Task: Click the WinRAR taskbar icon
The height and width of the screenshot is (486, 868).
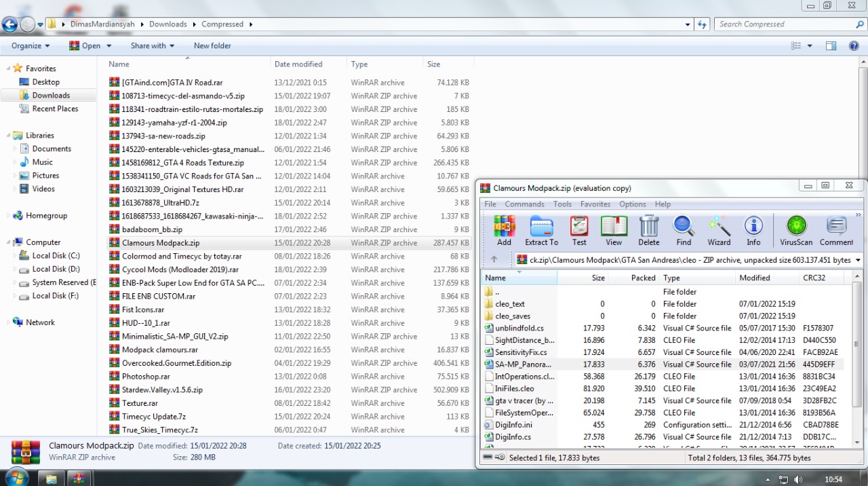Action: coord(79,478)
